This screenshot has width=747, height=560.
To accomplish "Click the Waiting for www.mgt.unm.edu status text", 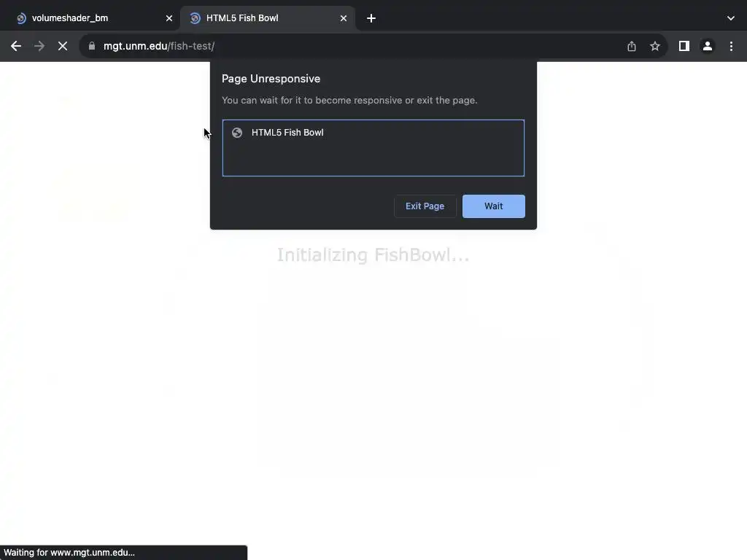I will tap(69, 553).
